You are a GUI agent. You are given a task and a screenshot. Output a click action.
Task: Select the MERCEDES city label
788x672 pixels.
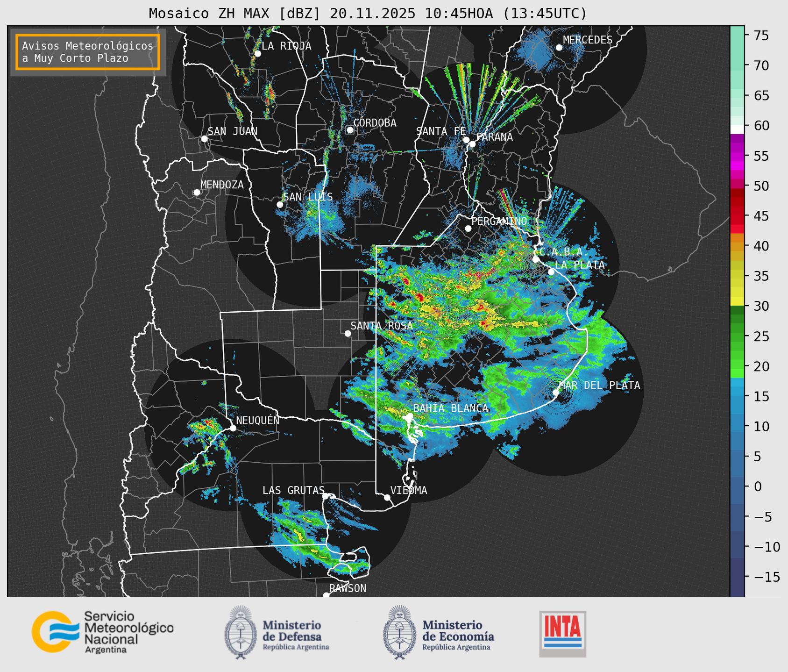[588, 40]
